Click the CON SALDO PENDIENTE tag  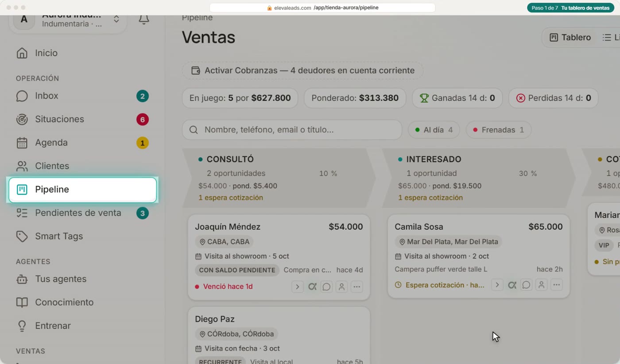coord(237,270)
